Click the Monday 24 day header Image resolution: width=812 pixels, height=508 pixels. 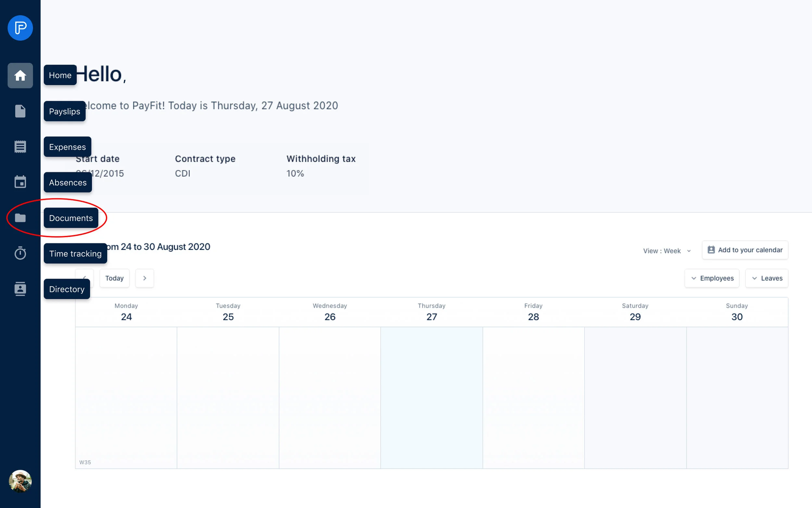(126, 312)
